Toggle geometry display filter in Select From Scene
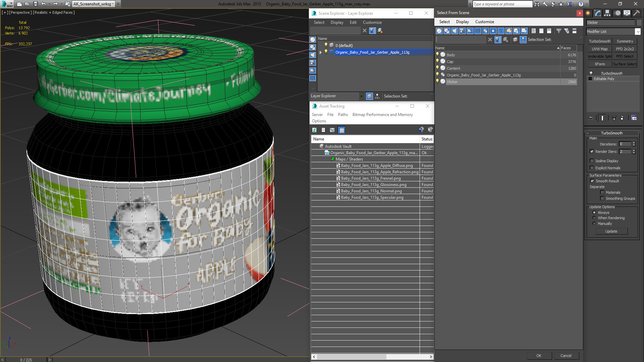The image size is (644, 362). [439, 31]
